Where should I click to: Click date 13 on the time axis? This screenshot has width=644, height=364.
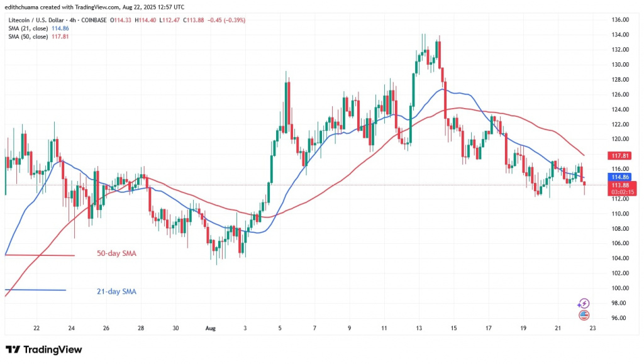pos(418,328)
